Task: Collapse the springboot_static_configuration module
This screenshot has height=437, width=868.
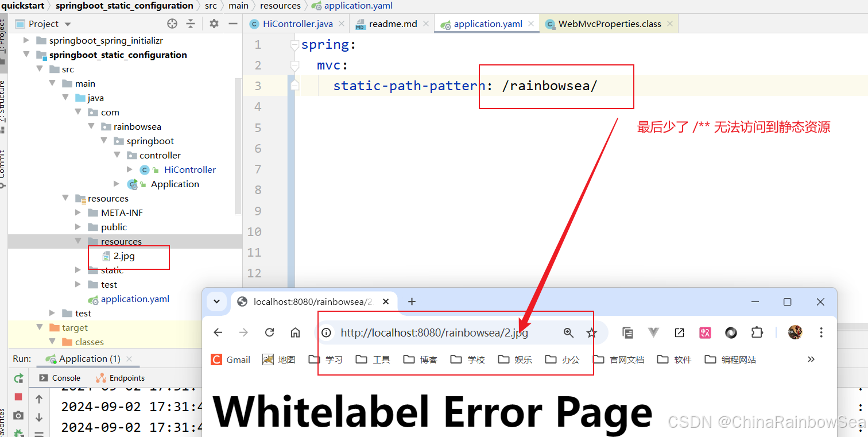Action: 26,55
